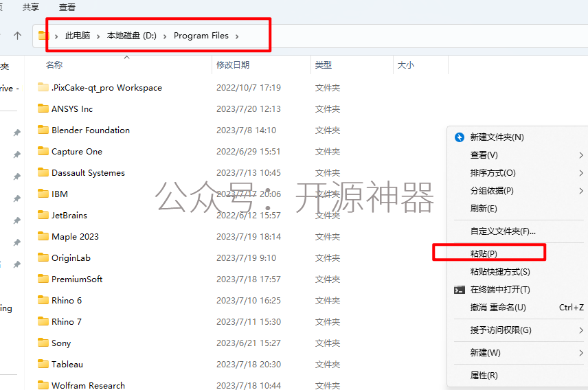Open the 共享 ribbon tab
Image resolution: width=588 pixels, height=390 pixels.
pos(31,7)
